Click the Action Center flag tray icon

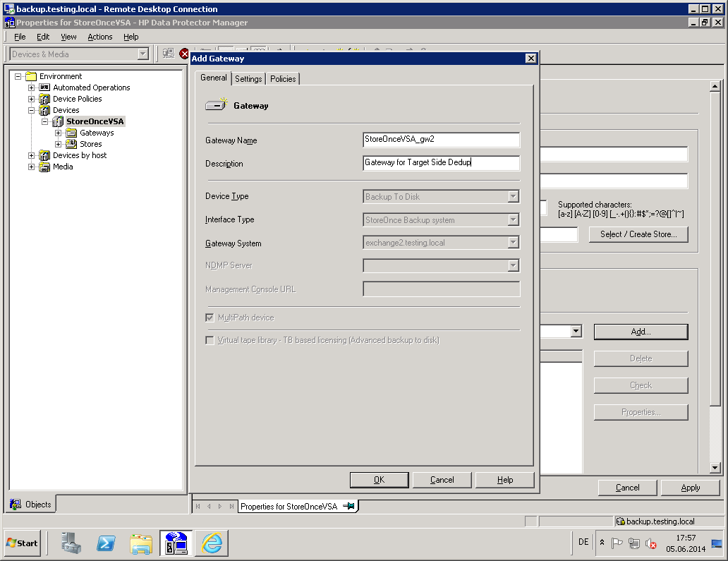pos(617,543)
